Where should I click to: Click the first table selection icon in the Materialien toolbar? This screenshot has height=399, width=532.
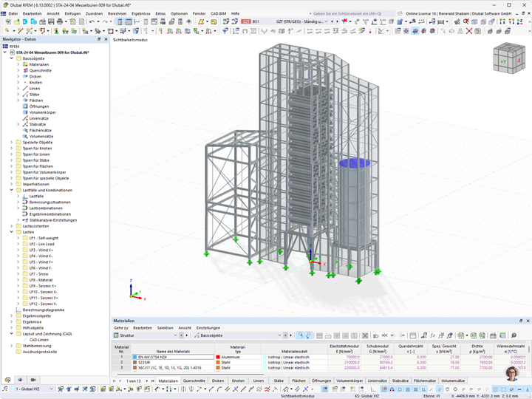point(300,335)
